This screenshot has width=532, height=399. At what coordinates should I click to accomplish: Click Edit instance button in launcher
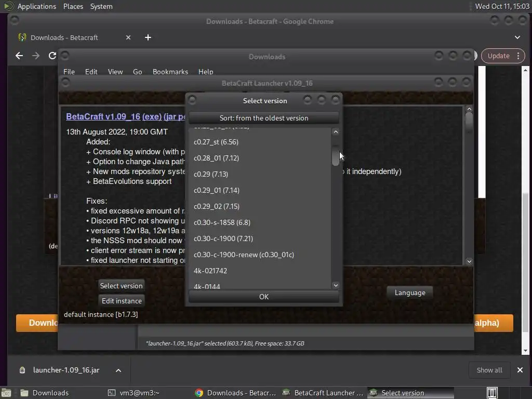(x=122, y=301)
